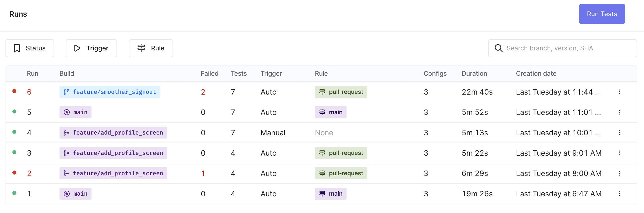
Task: Click the main build tag on run 5
Action: [x=76, y=112]
